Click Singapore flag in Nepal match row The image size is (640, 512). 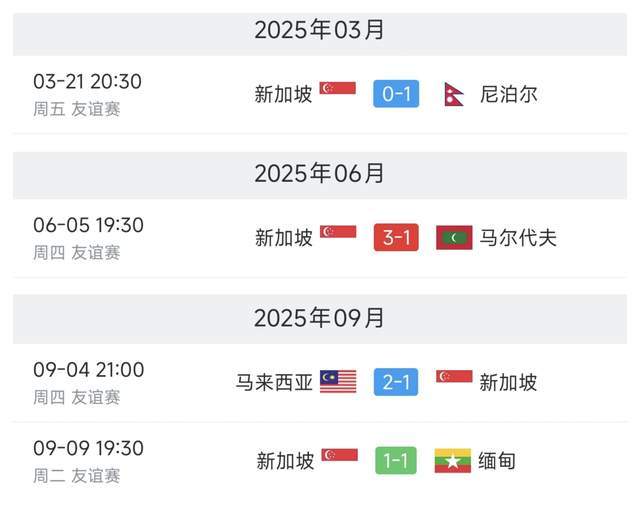click(x=338, y=88)
